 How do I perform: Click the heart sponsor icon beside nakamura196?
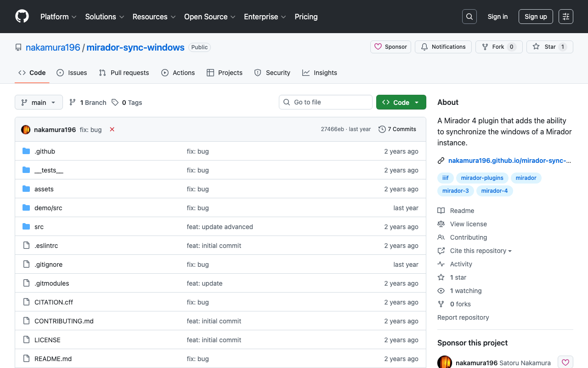[565, 362]
